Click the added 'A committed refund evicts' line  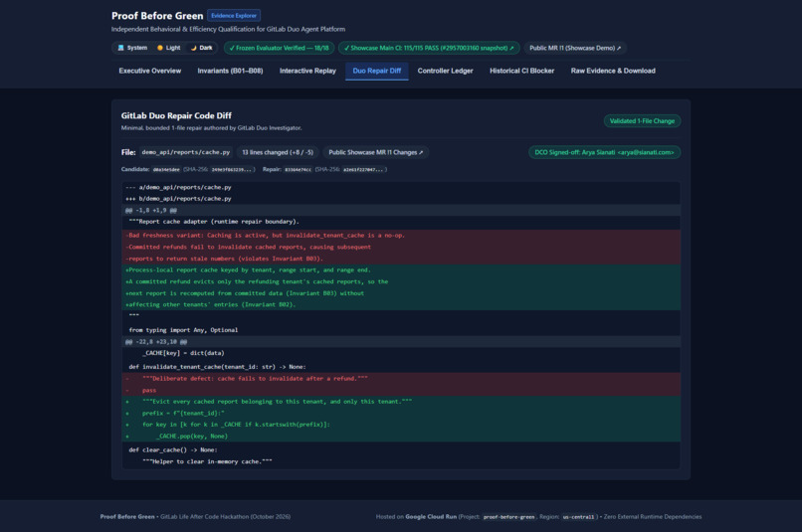pos(401,282)
